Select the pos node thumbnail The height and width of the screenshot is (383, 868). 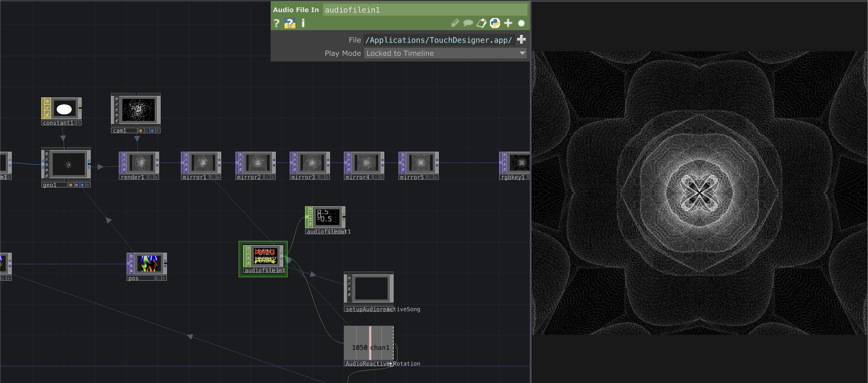click(x=149, y=263)
